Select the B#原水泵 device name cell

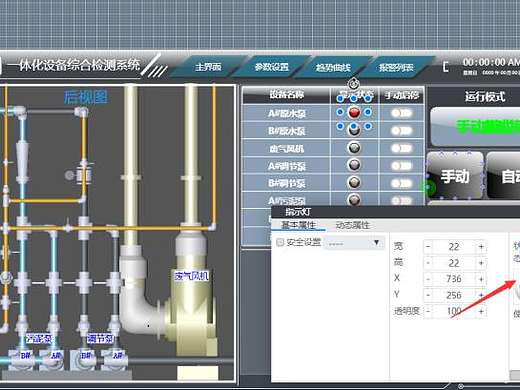[287, 131]
